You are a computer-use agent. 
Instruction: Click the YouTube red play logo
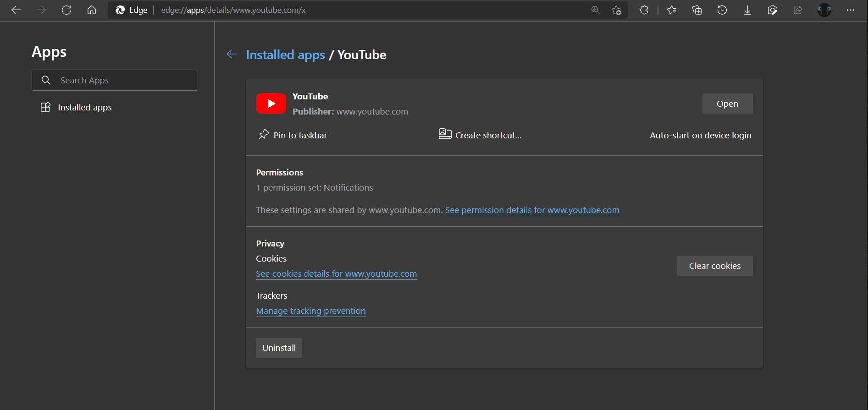[271, 104]
